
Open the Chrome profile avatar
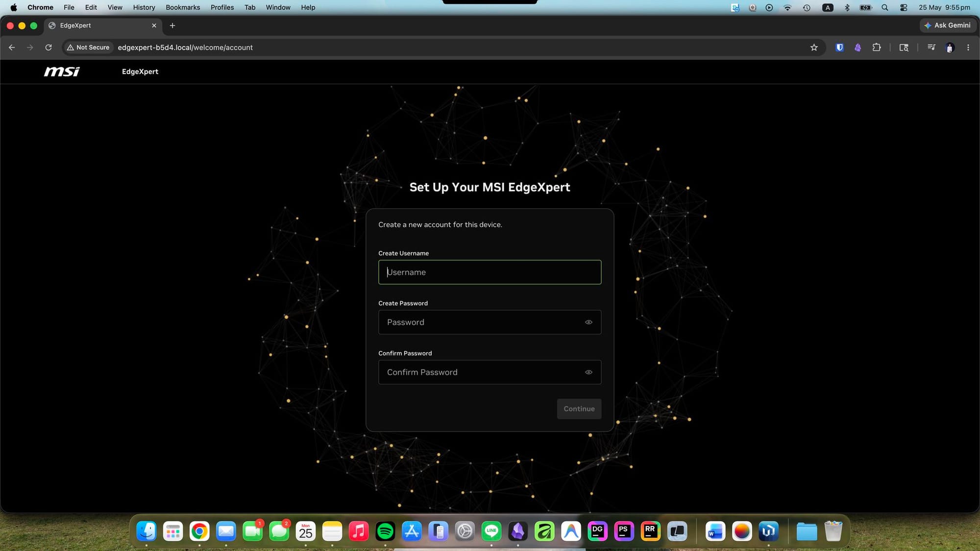[950, 48]
